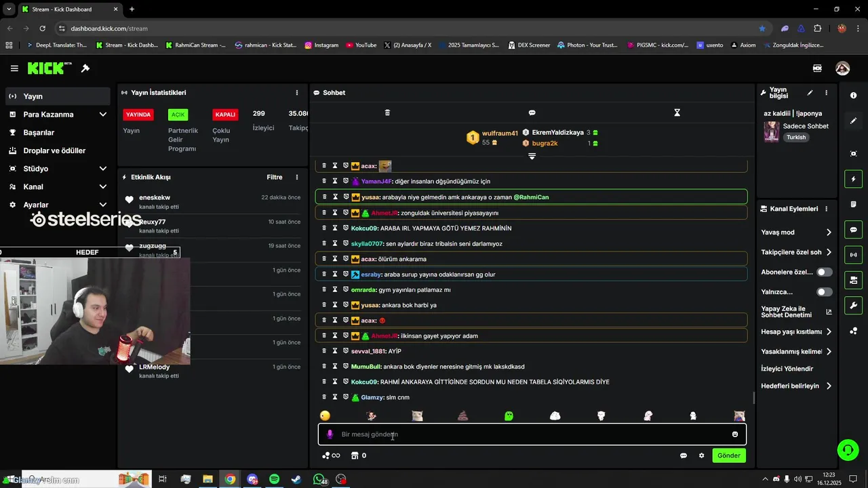Click the speech bubble icon in Sohbet header
Viewport: 868px width, 488px height.
tap(532, 113)
